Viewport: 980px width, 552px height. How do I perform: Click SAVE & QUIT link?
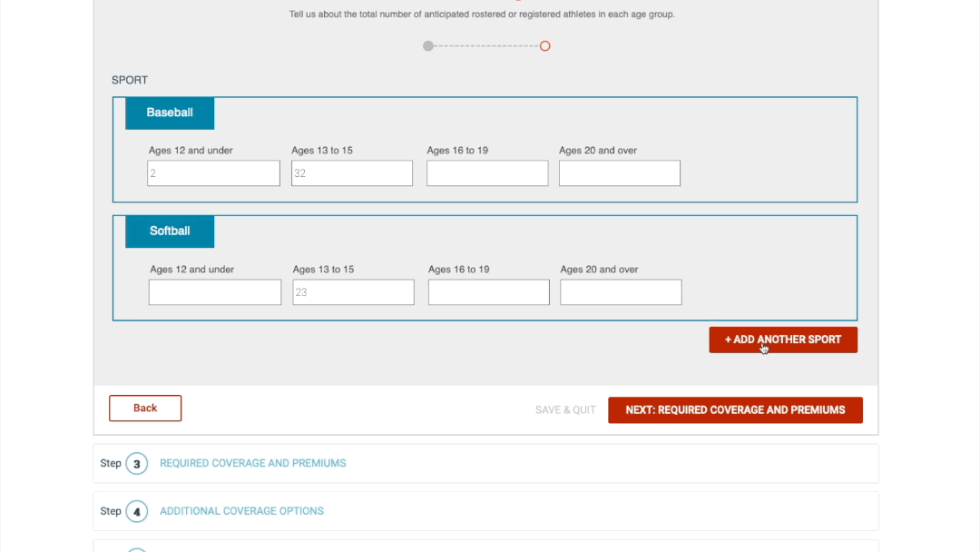(565, 410)
